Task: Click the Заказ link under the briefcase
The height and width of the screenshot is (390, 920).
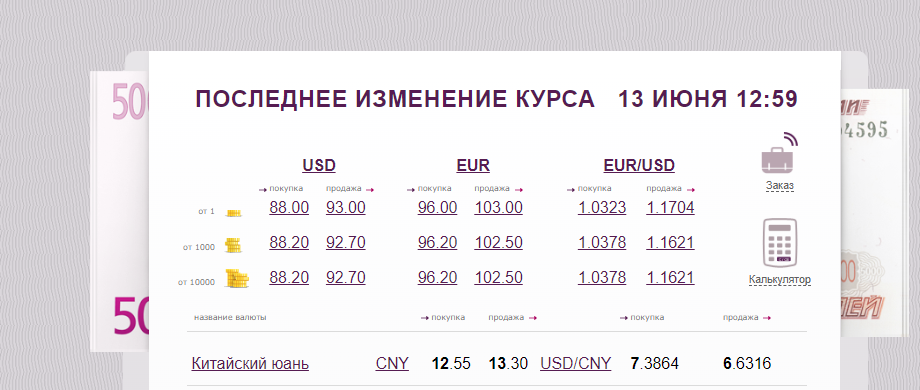Action: [780, 185]
